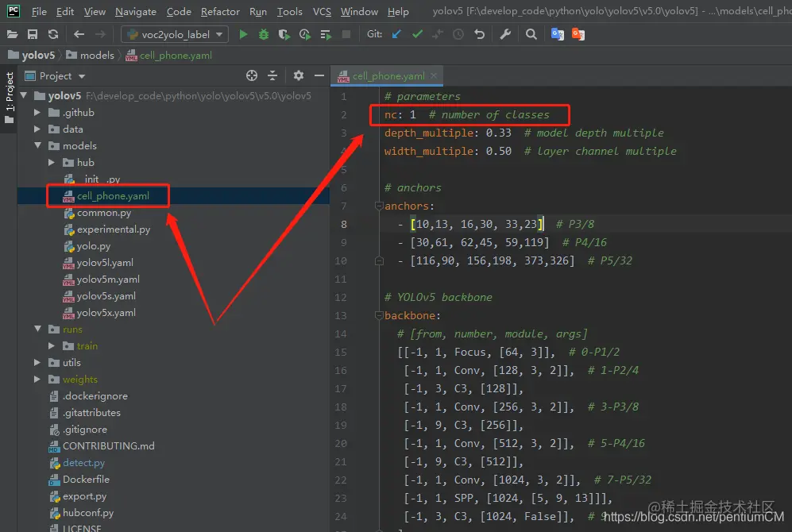This screenshot has width=792, height=532.
Task: Open the Tools menu
Action: pos(289,12)
